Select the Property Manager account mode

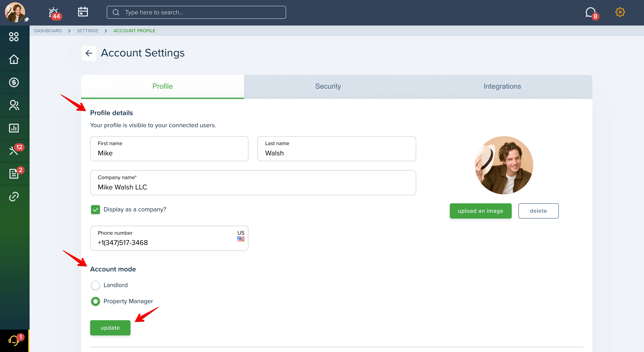click(96, 301)
